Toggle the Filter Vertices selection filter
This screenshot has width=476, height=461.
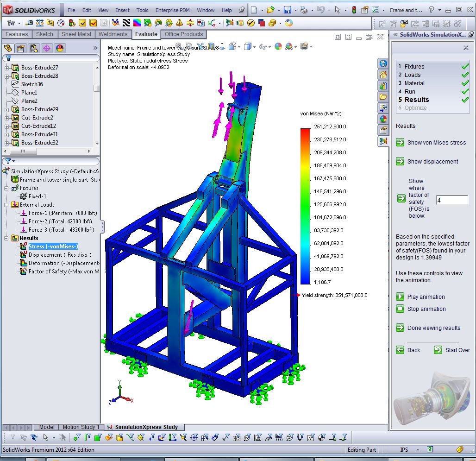click(77, 437)
